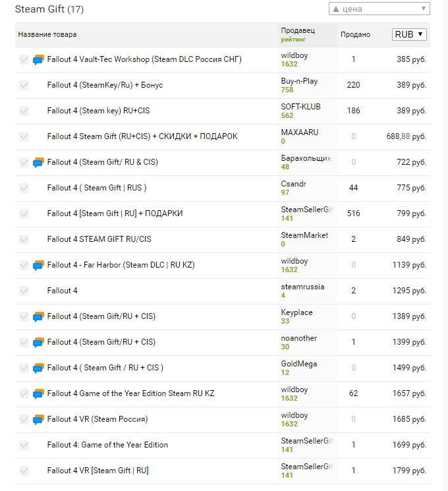
Task: Tick checkbox in steamrussia seller row
Action: point(24,291)
